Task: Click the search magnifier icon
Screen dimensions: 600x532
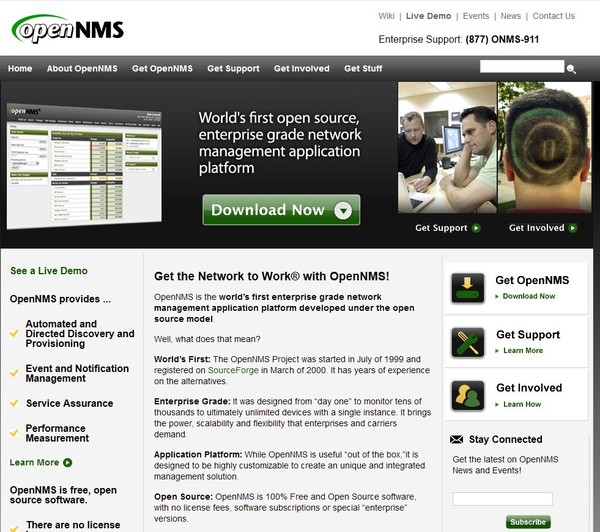Action: (572, 69)
